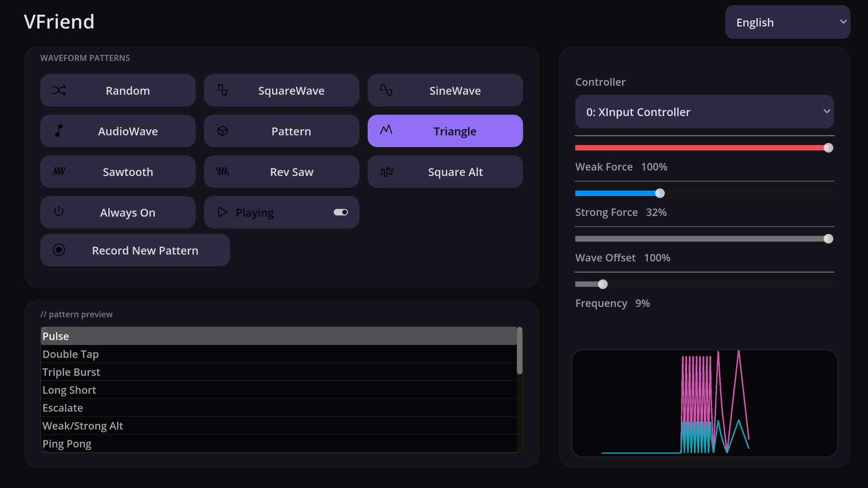Select the Pulse pattern row
868x488 pixels.
pos(279,336)
